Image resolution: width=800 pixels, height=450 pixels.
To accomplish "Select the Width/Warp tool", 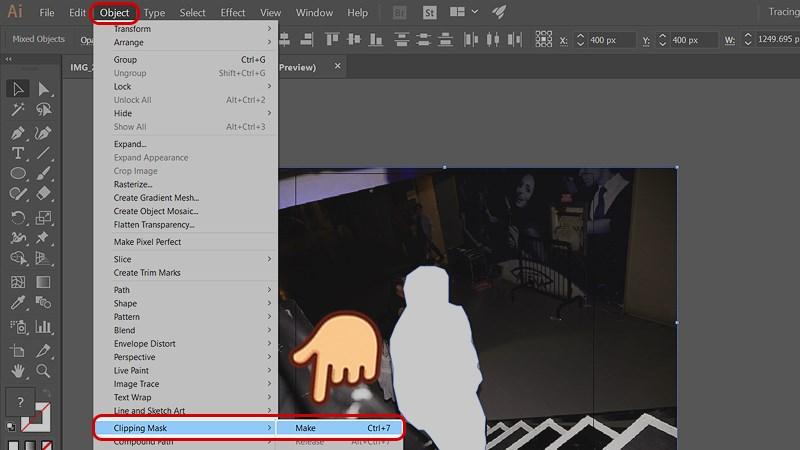I will pos(18,238).
